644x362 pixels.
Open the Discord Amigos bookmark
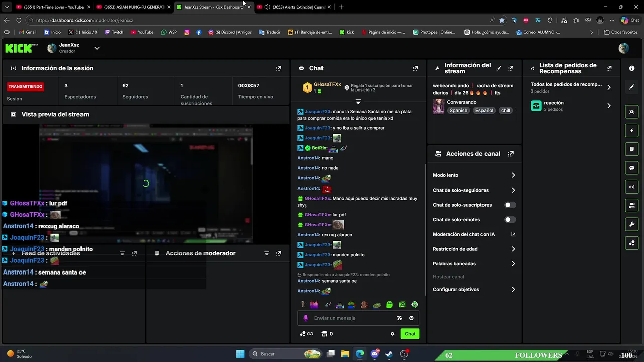point(229,32)
